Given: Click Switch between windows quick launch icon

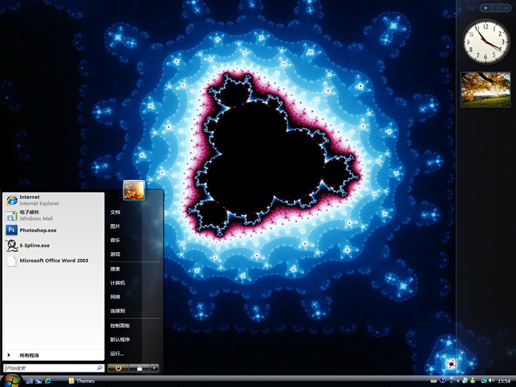Looking at the screenshot, I should [39, 381].
